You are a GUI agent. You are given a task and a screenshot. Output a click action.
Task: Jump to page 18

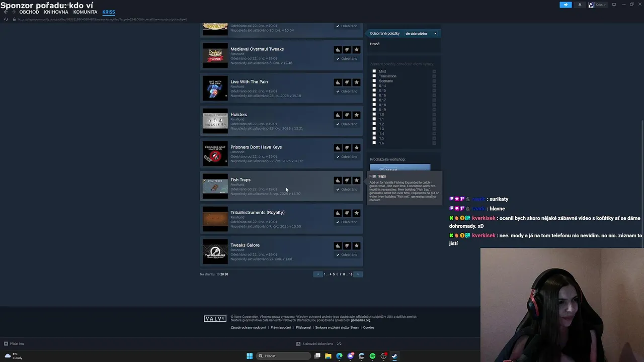pos(351,274)
